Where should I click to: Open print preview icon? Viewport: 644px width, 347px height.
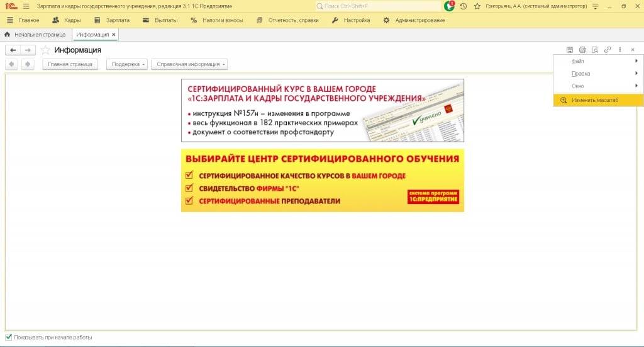click(x=595, y=50)
